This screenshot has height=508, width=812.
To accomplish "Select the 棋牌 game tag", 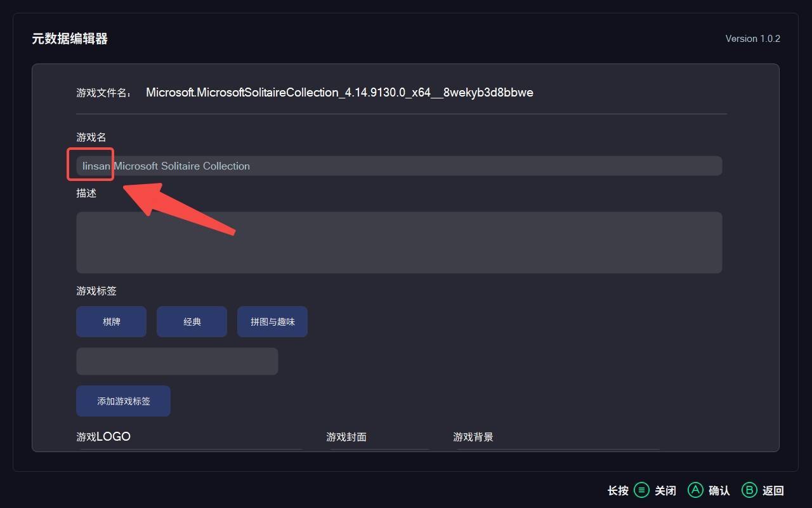I will [111, 322].
